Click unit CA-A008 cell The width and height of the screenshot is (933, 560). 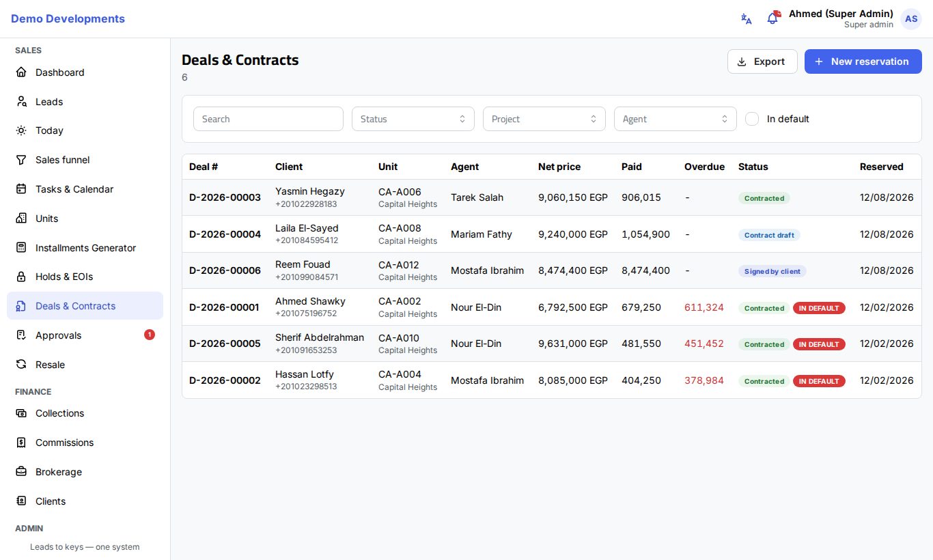[408, 234]
